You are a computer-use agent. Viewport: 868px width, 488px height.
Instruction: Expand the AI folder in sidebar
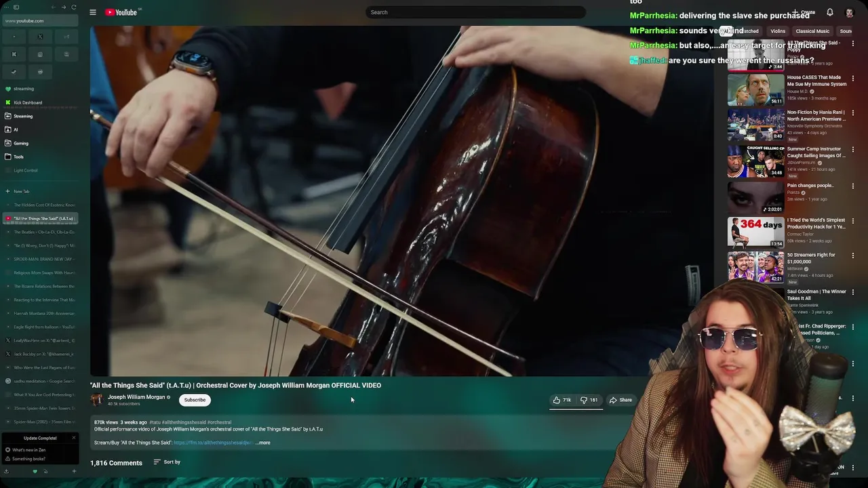(x=40, y=129)
